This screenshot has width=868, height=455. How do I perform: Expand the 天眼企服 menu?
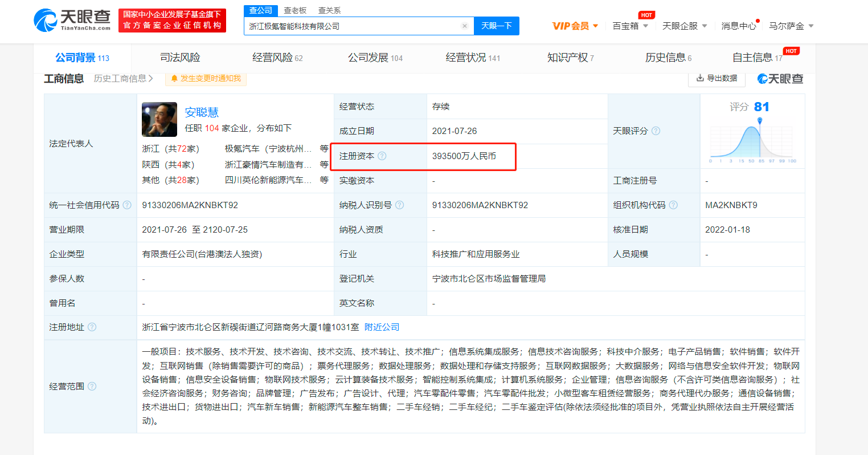685,26
